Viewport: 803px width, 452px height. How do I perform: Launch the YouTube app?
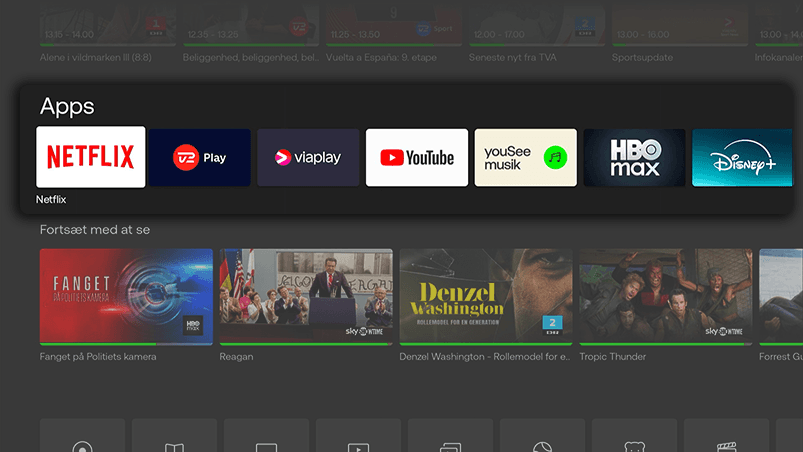417,157
